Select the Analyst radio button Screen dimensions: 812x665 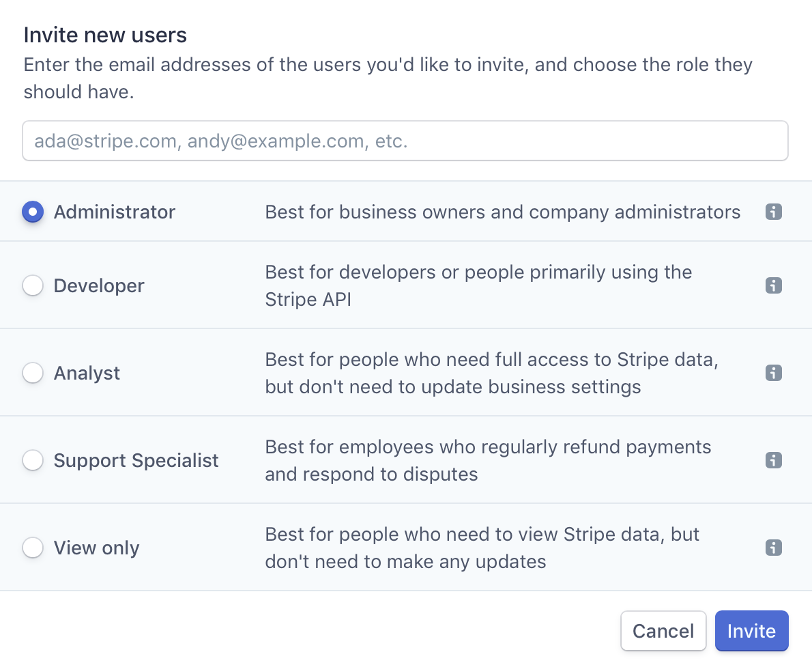(x=33, y=373)
